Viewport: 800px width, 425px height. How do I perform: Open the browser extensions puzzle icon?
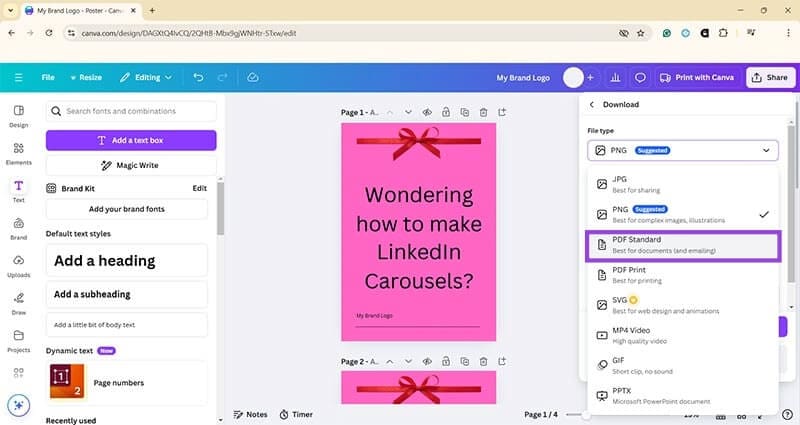[x=723, y=33]
